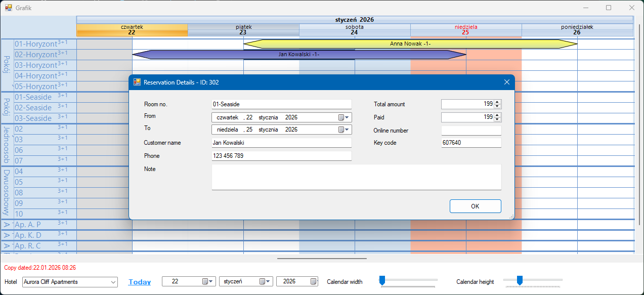Click calendar icon in bottom day picker
This screenshot has height=295, width=644.
tap(205, 282)
